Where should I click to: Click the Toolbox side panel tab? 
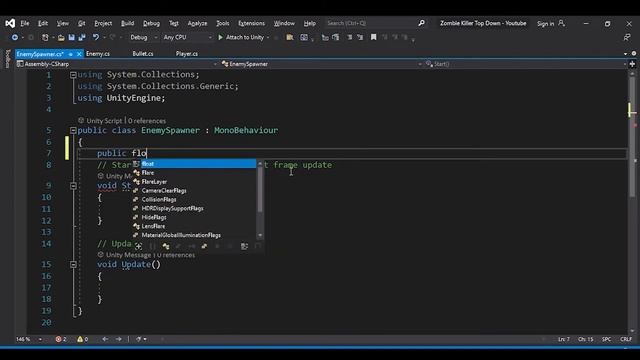click(x=7, y=59)
